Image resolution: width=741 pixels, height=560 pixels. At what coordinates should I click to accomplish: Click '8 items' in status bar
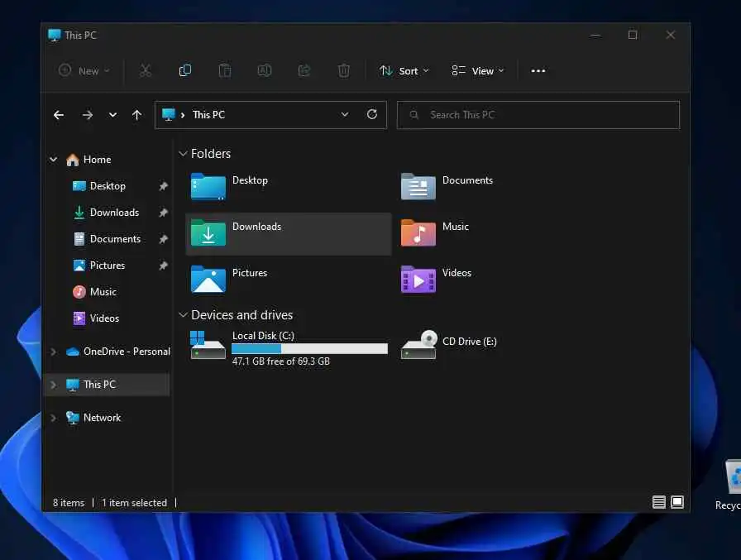(x=69, y=503)
